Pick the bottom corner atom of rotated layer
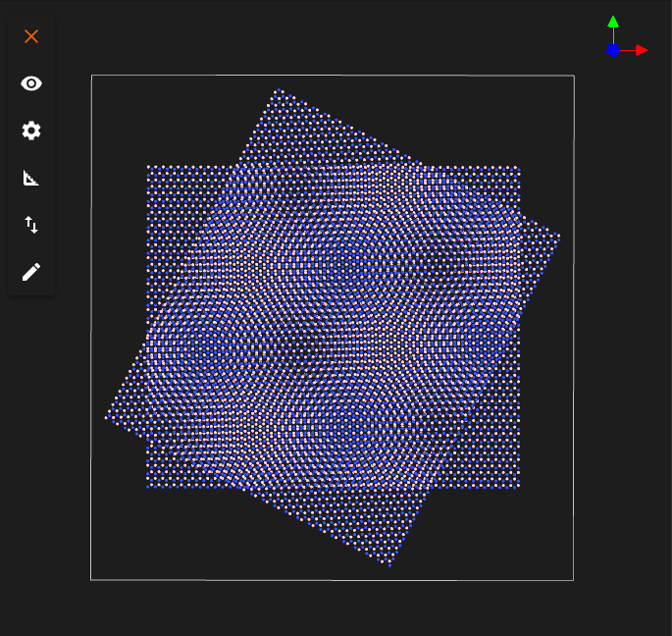The width and height of the screenshot is (672, 636). pos(389,565)
